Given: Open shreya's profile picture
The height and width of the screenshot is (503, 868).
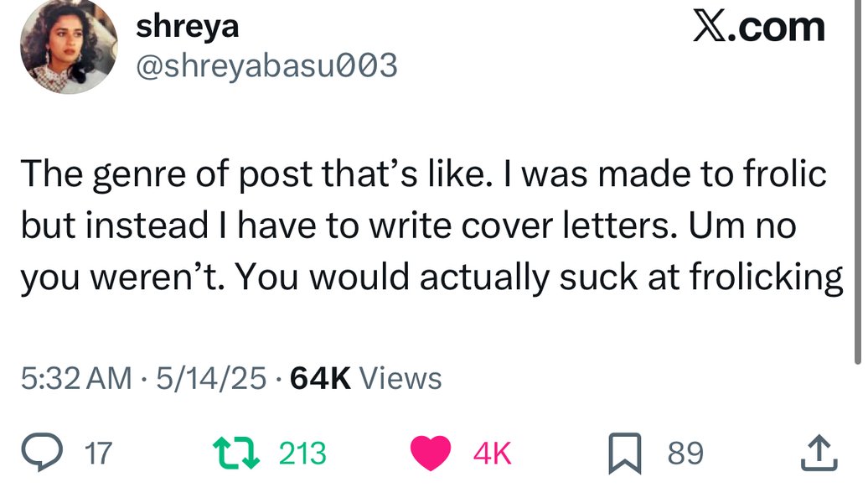Looking at the screenshot, I should click(x=69, y=45).
